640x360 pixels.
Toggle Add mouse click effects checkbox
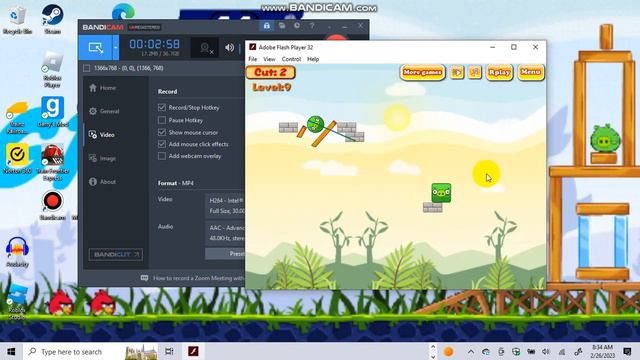point(162,144)
